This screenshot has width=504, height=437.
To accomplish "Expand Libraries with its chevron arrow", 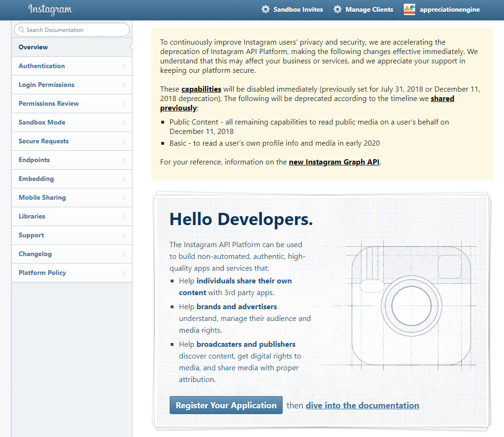I will (124, 217).
